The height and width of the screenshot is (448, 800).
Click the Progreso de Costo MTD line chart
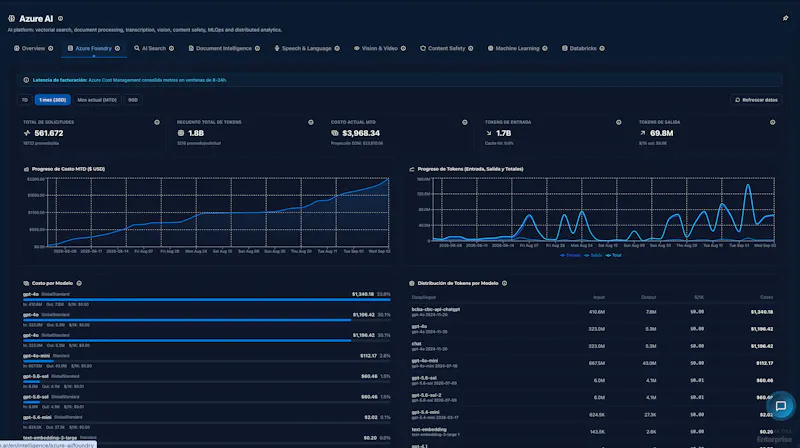tap(218, 212)
